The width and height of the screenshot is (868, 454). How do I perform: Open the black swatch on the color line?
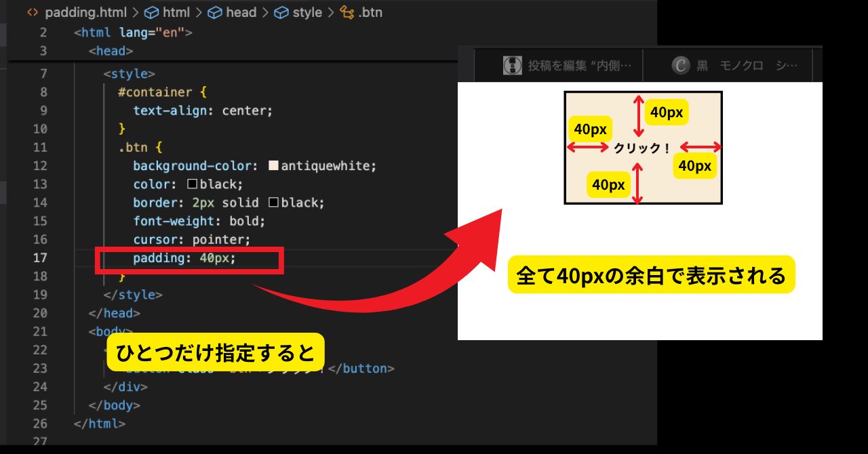(x=193, y=184)
